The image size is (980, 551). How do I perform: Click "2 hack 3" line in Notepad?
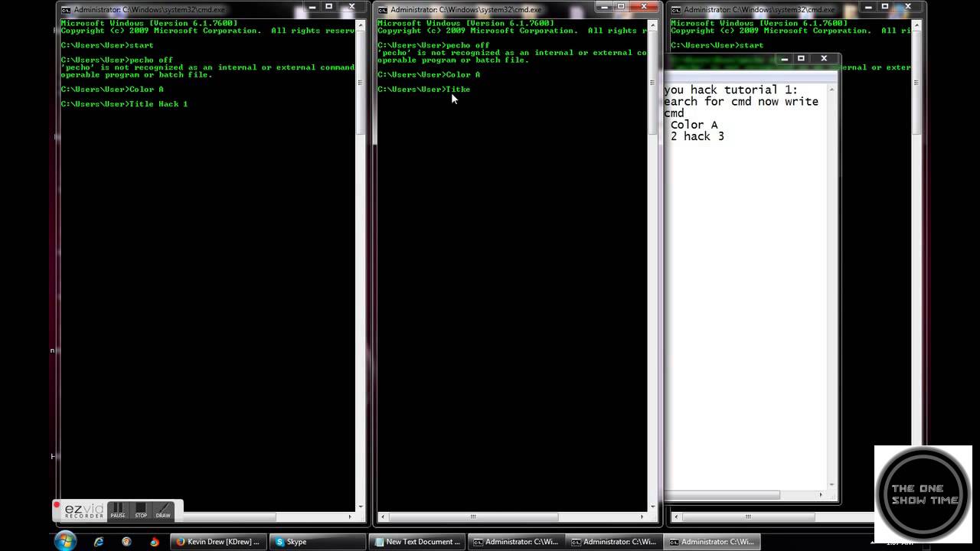[697, 136]
